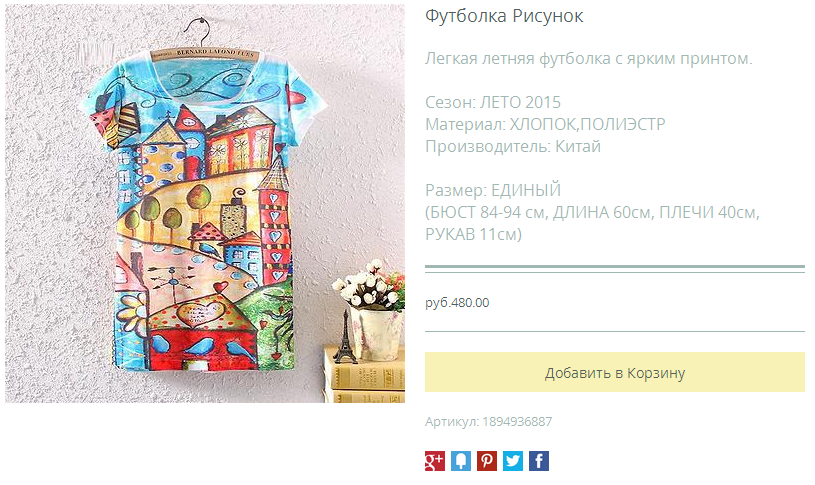
Task: Share via the Fancy popsicle icon
Action: (x=461, y=461)
